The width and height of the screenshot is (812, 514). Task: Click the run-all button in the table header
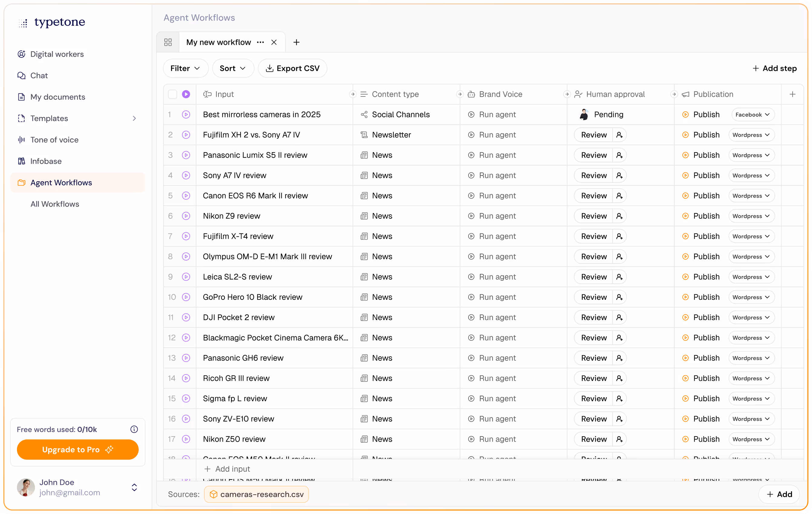click(x=186, y=94)
